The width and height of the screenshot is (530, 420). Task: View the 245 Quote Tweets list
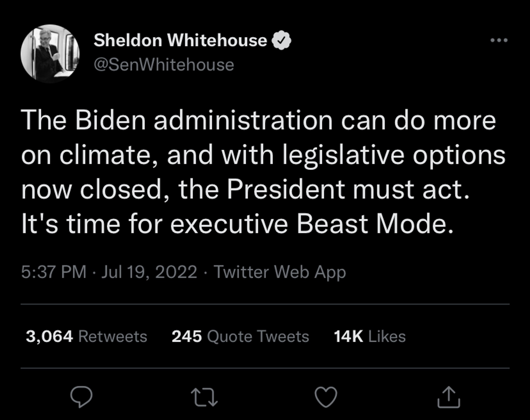(240, 336)
